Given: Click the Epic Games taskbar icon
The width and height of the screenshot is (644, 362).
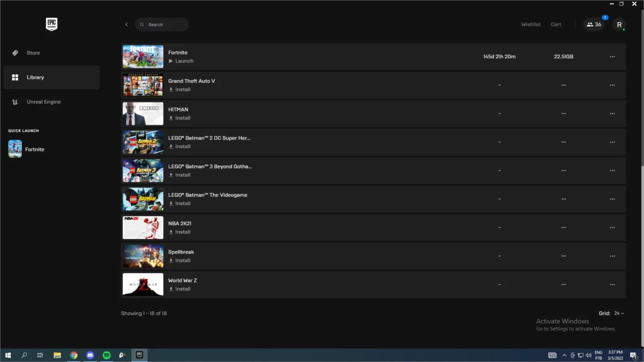Looking at the screenshot, I should pyautogui.click(x=139, y=355).
